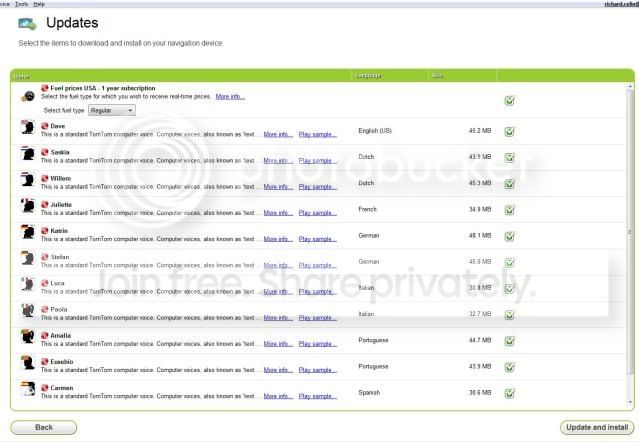Open More info for Fuel prices USA
This screenshot has height=442, width=639.
click(230, 97)
